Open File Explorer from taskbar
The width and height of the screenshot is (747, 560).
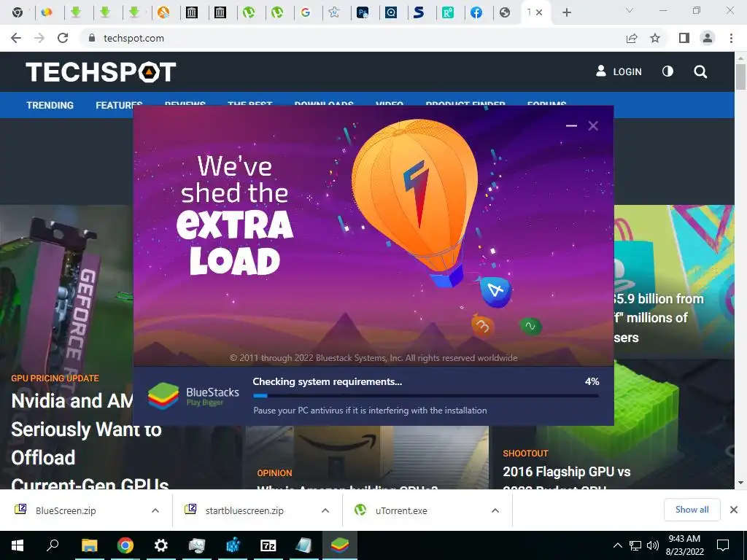(x=89, y=545)
